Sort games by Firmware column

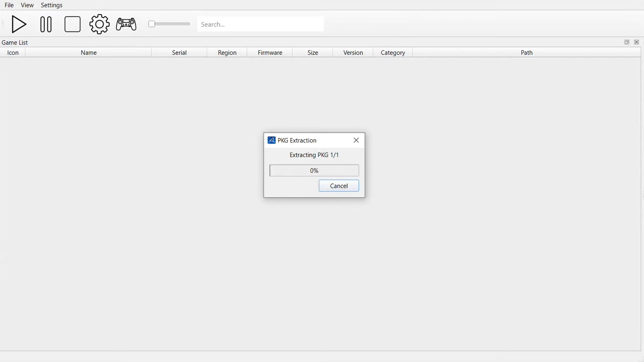pyautogui.click(x=270, y=52)
